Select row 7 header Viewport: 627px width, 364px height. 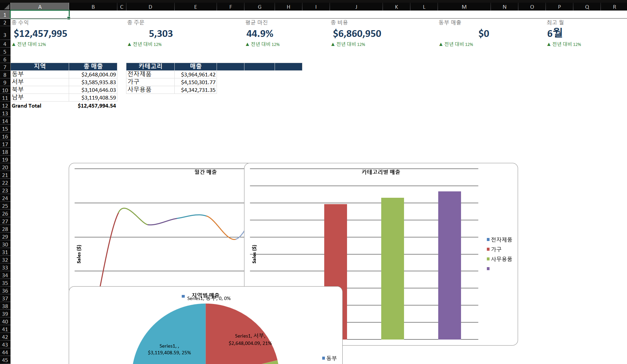[5, 67]
